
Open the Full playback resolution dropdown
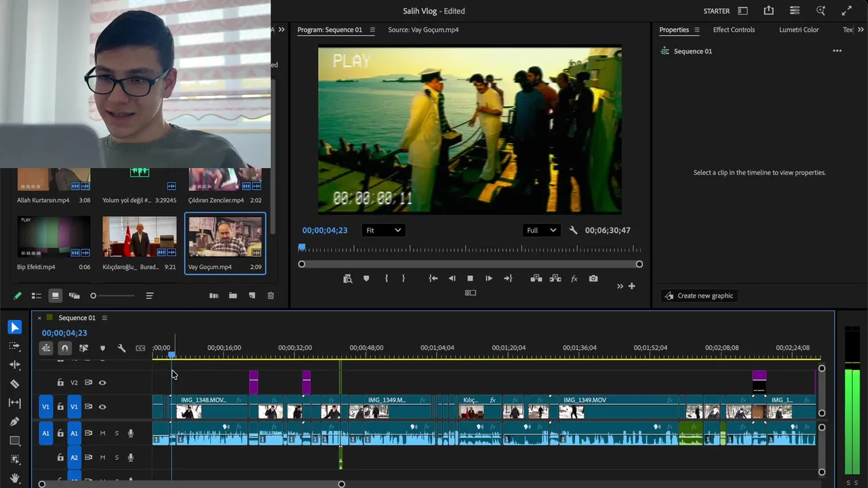click(x=541, y=230)
